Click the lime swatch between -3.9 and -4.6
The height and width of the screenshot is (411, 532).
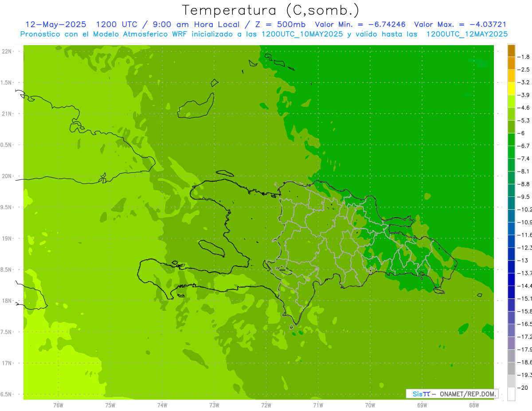(x=511, y=101)
